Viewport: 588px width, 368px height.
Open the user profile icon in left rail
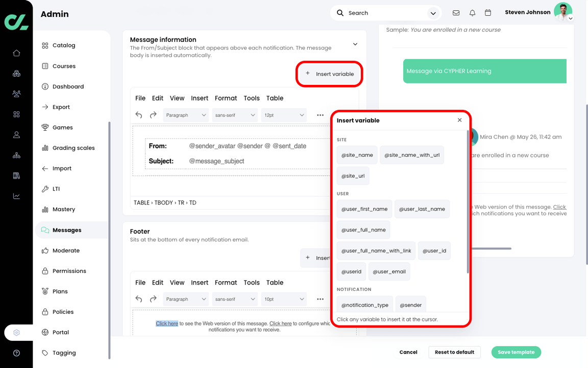pyautogui.click(x=16, y=135)
